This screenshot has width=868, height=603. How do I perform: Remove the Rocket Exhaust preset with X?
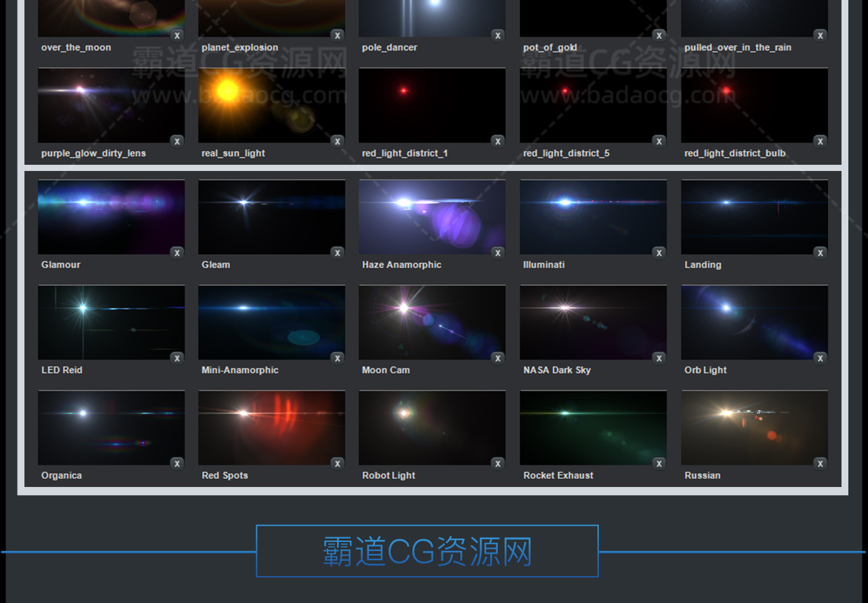[659, 464]
